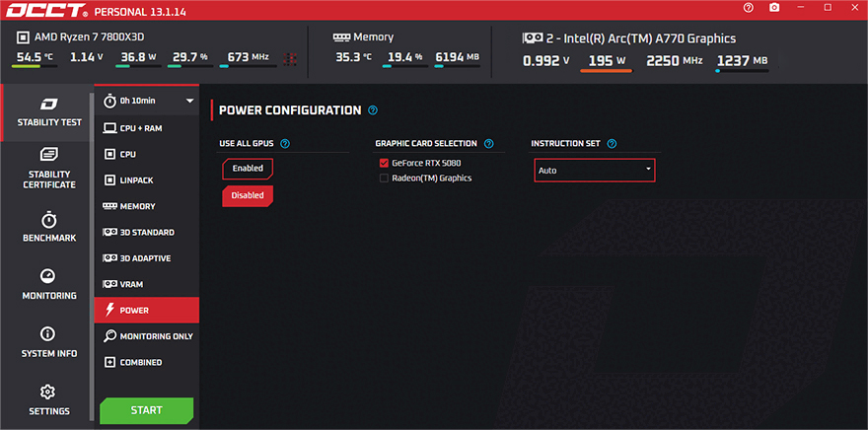Open help for Instruction Set
The image size is (868, 430).
click(612, 144)
